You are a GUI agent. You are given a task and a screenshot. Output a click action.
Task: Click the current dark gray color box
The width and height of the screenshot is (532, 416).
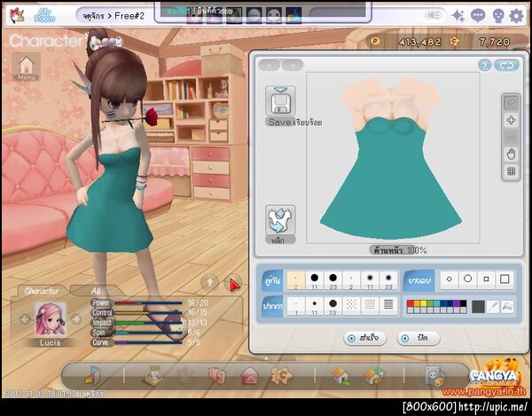click(478, 307)
